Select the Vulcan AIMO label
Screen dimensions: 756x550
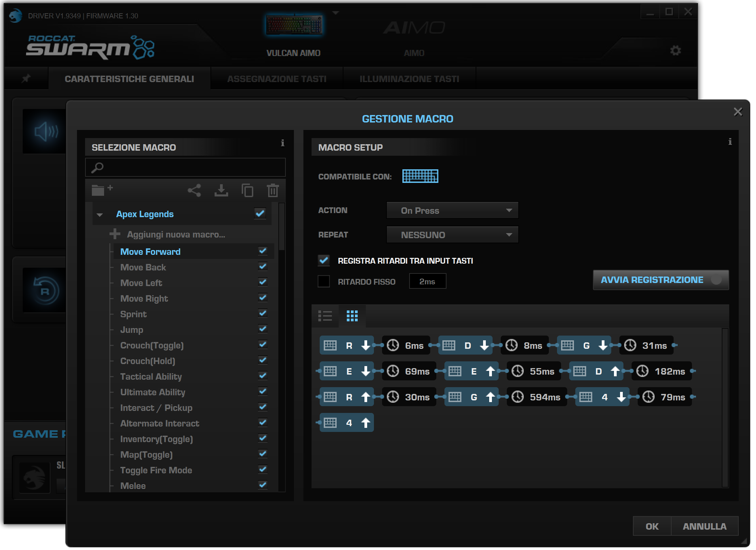294,53
